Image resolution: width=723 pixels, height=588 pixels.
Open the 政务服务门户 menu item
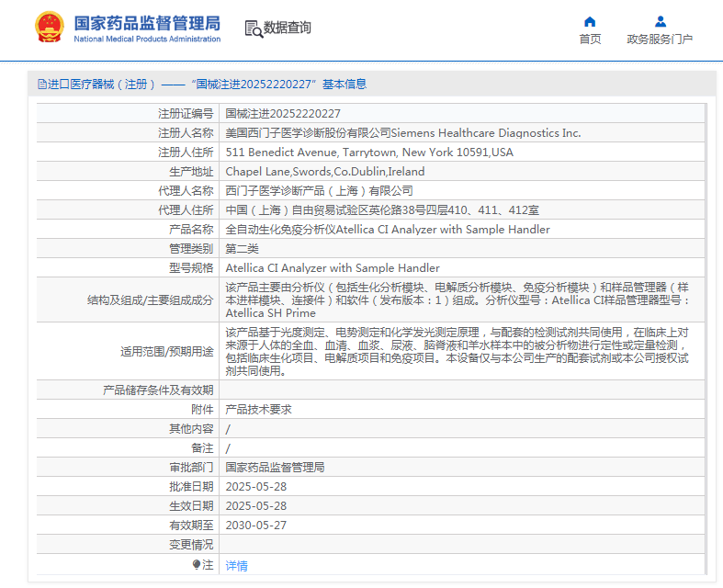click(x=660, y=39)
